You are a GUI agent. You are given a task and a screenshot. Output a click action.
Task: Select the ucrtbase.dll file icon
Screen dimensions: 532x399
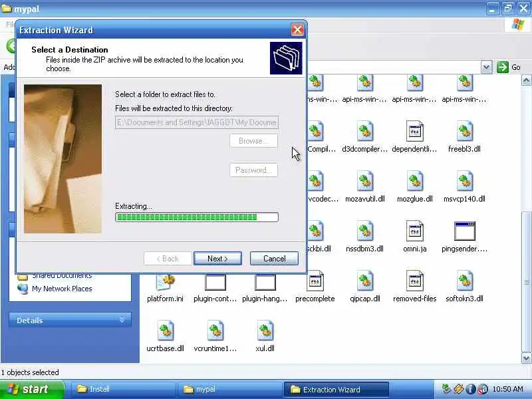[x=165, y=331]
